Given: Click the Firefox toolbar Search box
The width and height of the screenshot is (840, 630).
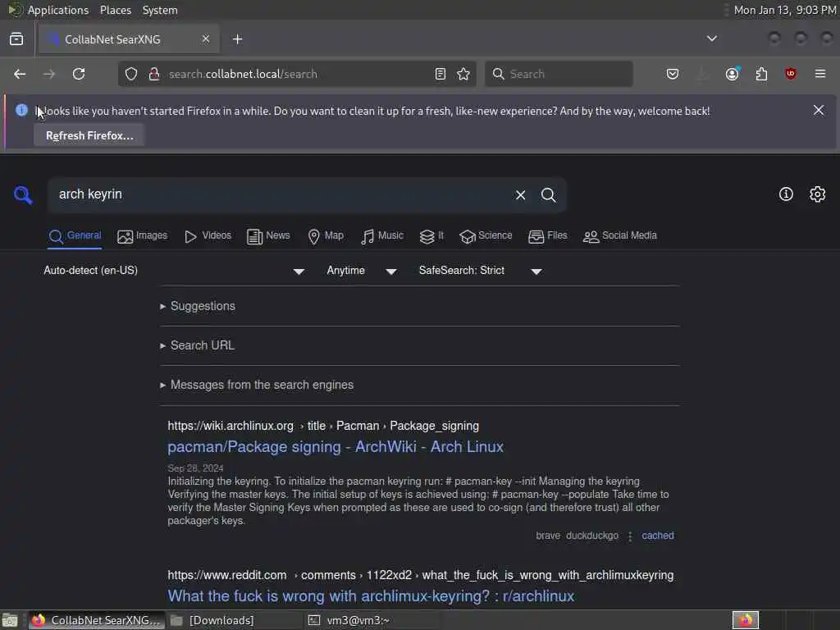Looking at the screenshot, I should 559,74.
